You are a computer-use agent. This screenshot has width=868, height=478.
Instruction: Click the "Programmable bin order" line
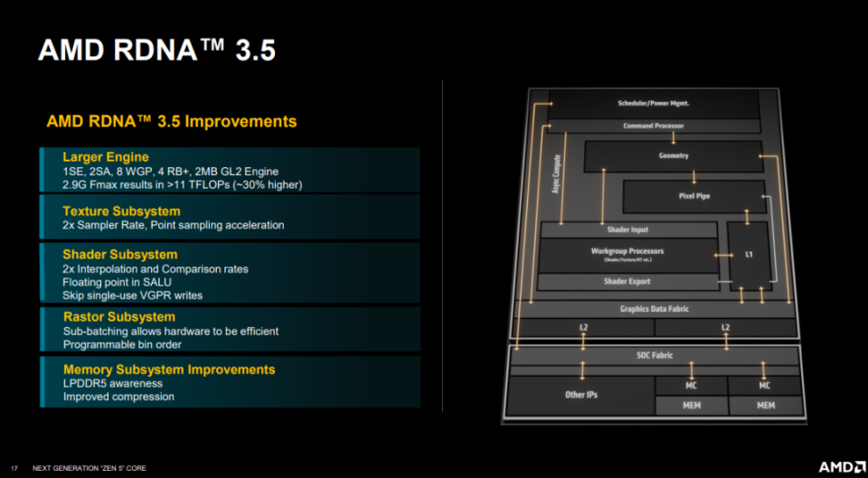(122, 344)
